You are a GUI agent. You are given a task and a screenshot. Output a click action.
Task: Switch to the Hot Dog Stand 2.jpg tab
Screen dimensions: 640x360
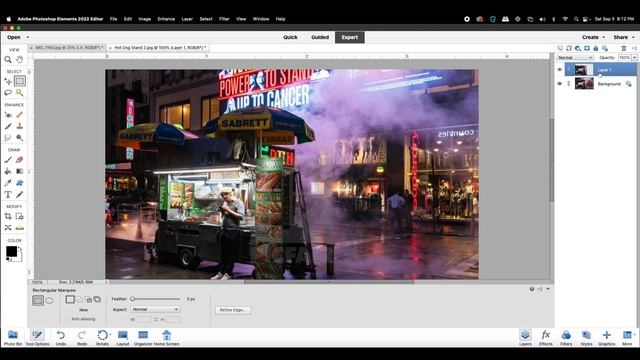point(158,48)
